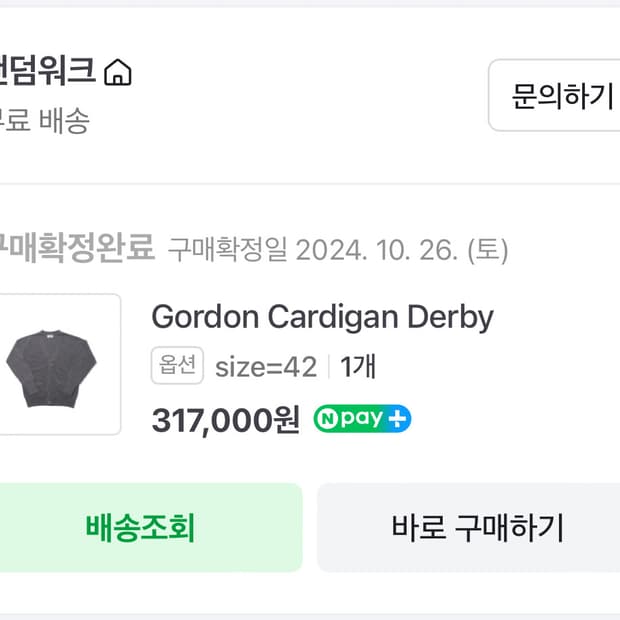Viewport: 620px width, 620px height.
Task: Click the 구매확정완료 status label
Action: pos(76,248)
